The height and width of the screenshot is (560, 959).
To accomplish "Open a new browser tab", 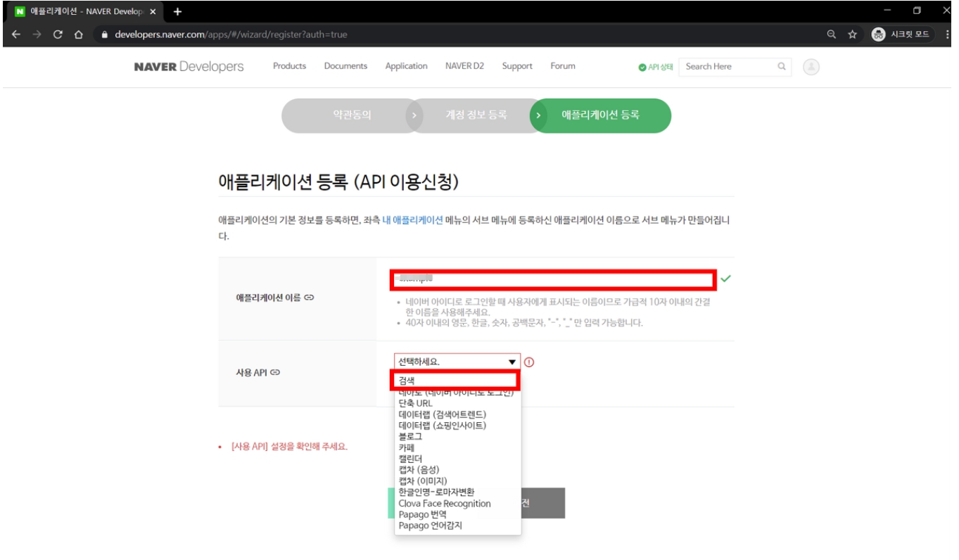I will point(177,12).
